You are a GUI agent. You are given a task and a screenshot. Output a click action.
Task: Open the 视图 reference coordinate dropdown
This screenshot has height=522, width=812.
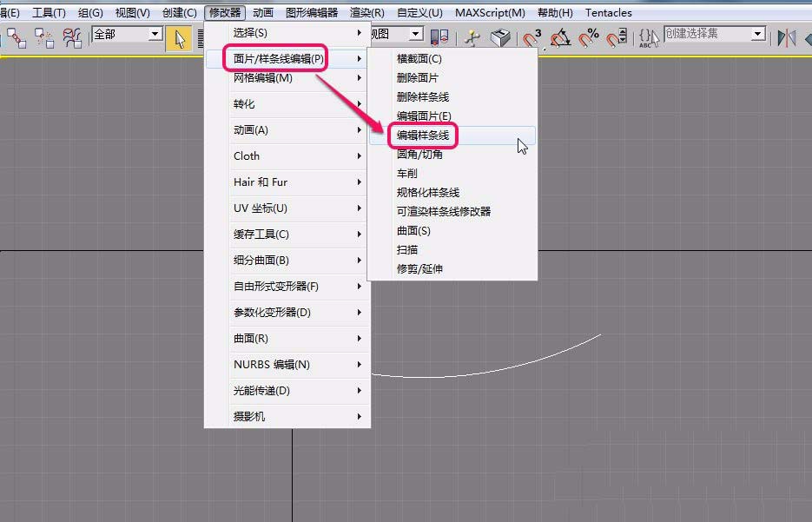(x=397, y=34)
